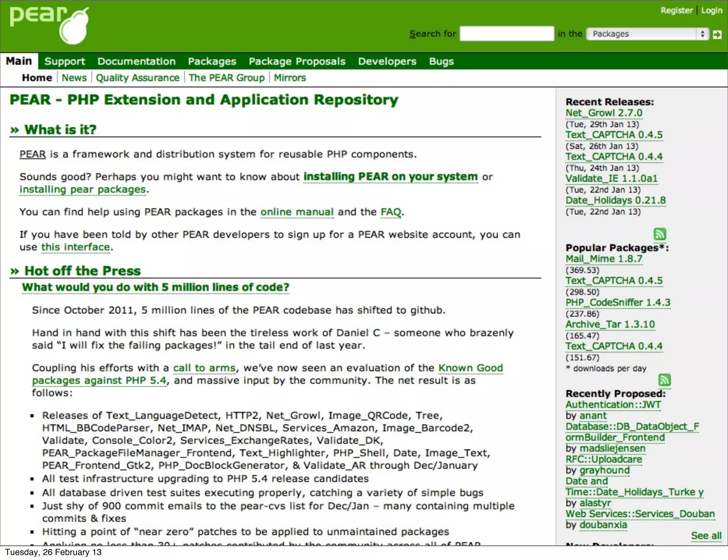Open the installing PEAR on your system link
Image resolution: width=728 pixels, height=560 pixels.
pos(390,177)
